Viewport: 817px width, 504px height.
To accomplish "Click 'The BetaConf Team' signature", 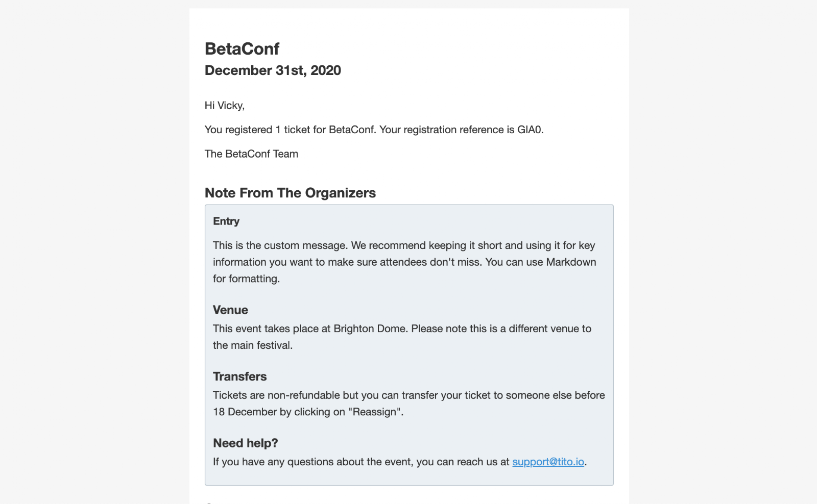I will point(251,154).
